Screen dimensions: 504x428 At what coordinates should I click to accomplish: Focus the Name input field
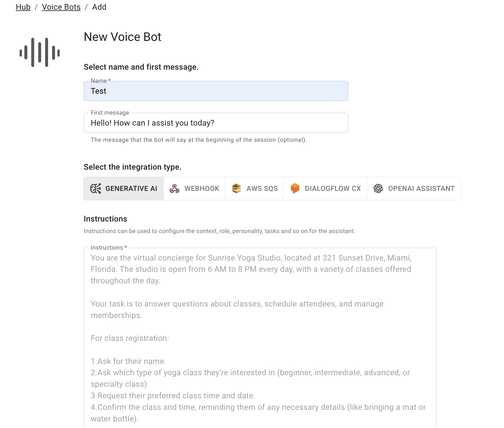tap(215, 91)
